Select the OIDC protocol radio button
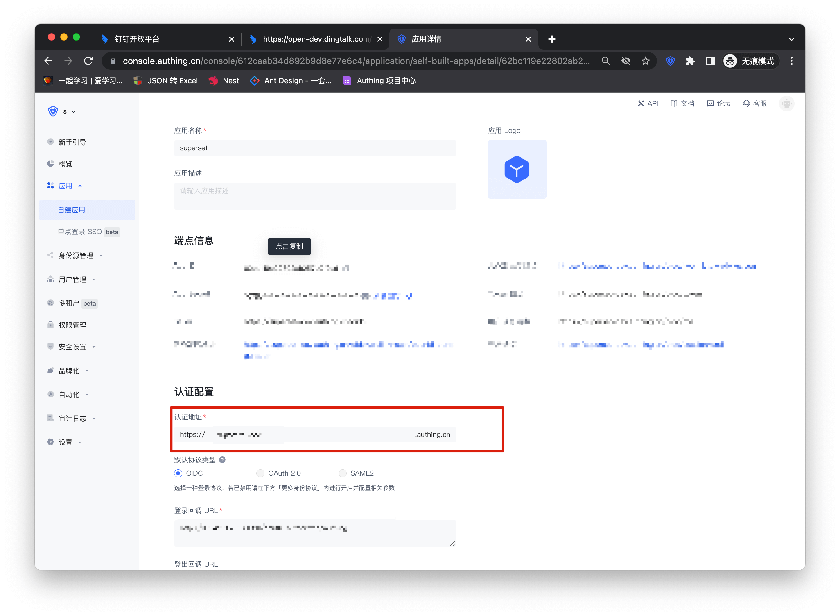Viewport: 840px width, 616px height. point(178,473)
